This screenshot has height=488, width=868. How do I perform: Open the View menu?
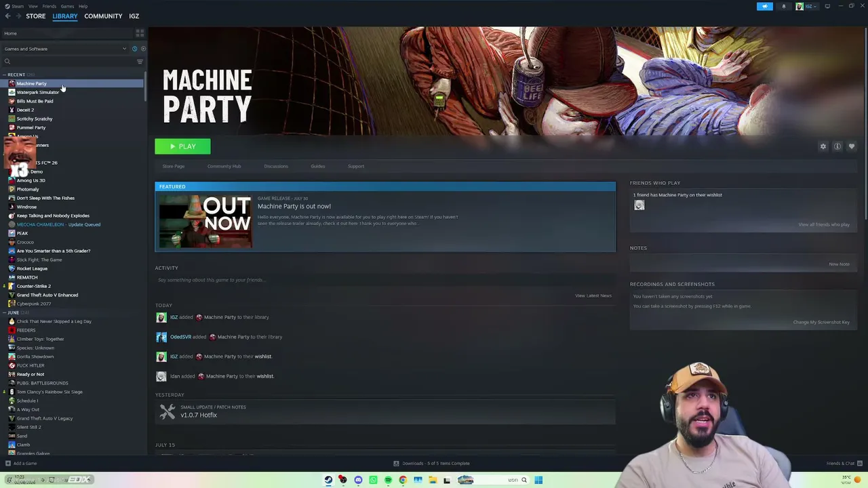pos(33,6)
